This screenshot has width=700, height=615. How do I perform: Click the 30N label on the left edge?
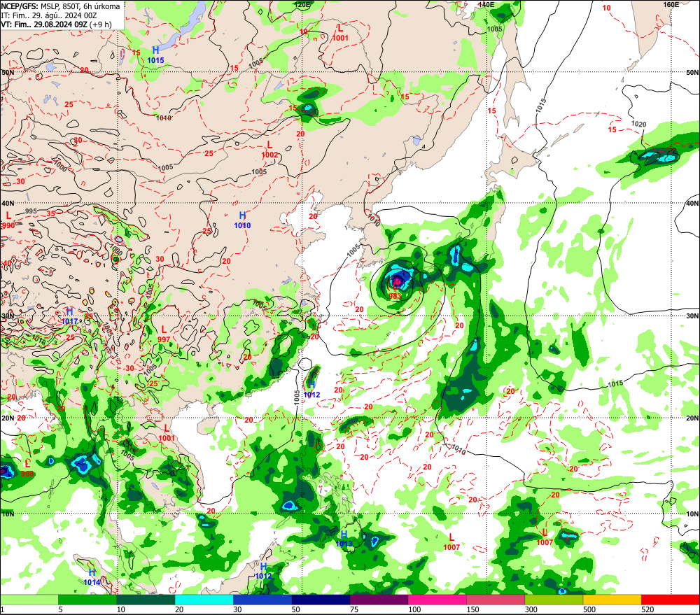[x=8, y=316]
